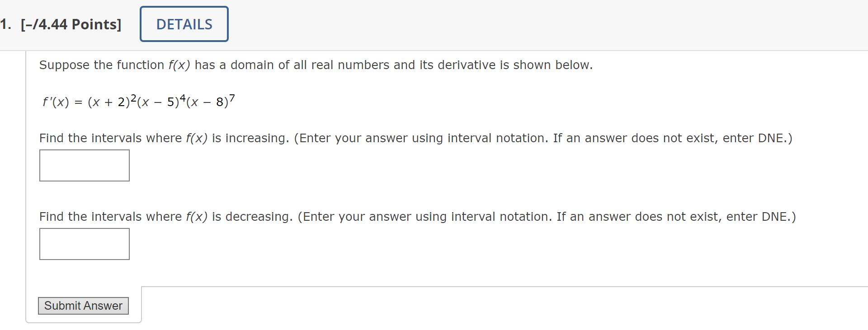This screenshot has width=868, height=330.
Task: Click the word 'DNE' in the first prompt
Action: pos(771,138)
